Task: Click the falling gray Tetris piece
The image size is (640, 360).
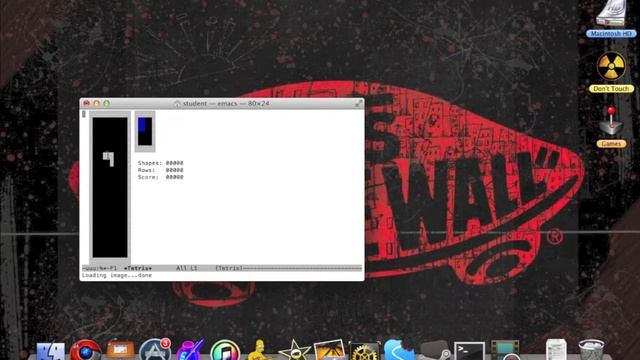Action: [109, 159]
